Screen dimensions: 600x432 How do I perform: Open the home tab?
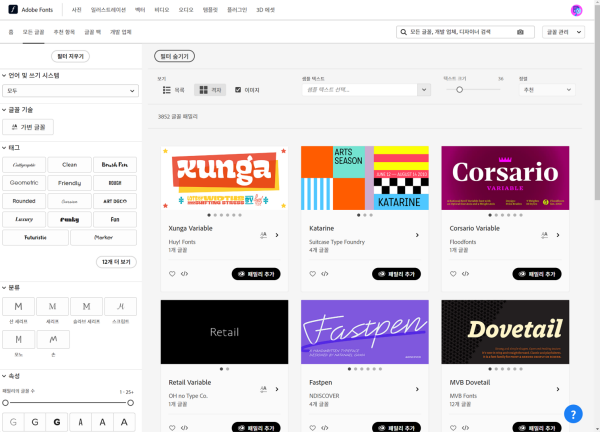pyautogui.click(x=11, y=32)
